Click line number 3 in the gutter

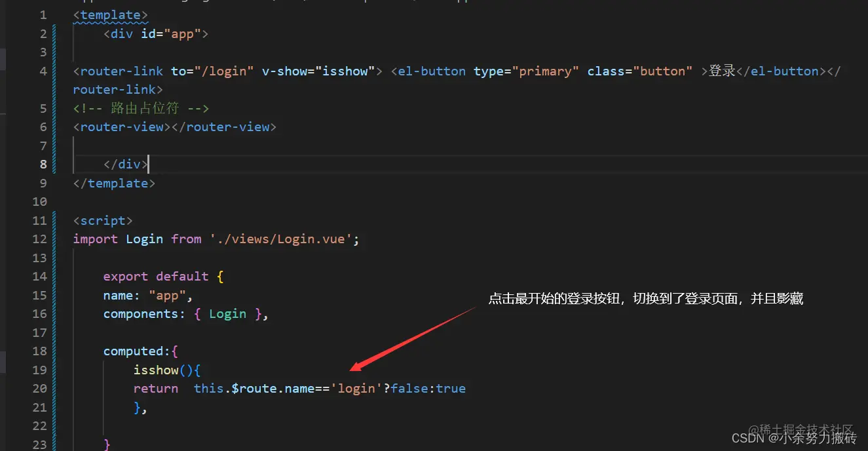[43, 52]
